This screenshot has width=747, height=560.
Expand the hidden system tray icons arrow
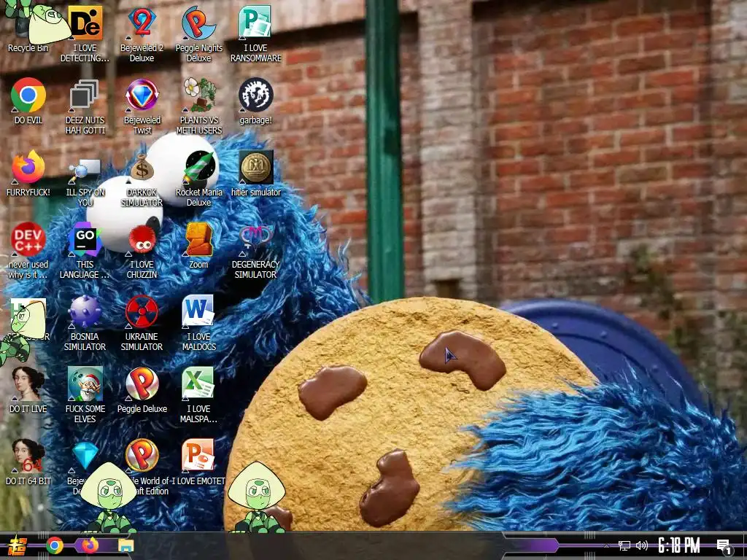coord(606,545)
